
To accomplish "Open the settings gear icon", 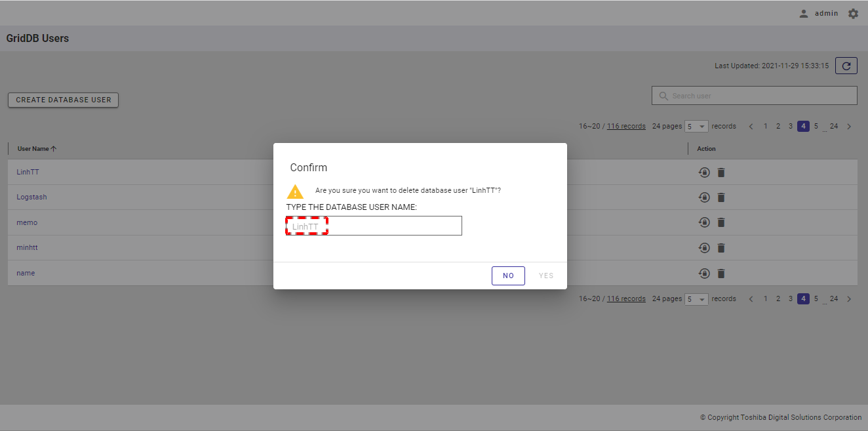I will point(853,14).
